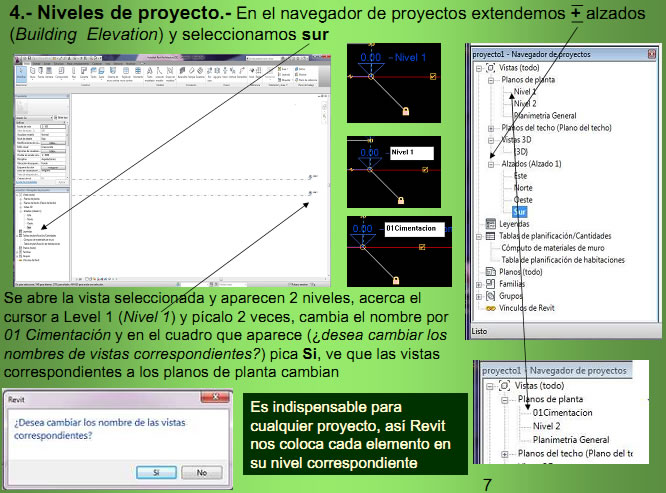Collapse the Alzados (Alzado 1) tree node

(x=490, y=164)
